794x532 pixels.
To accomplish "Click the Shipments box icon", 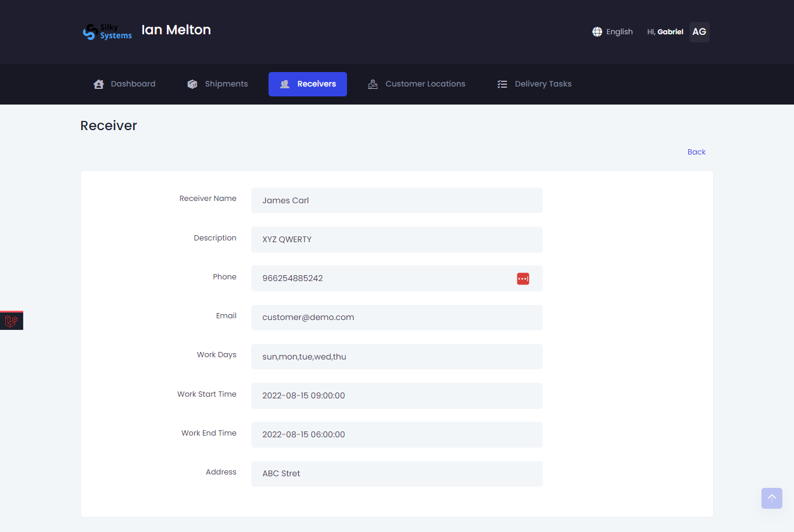I will tap(192, 84).
